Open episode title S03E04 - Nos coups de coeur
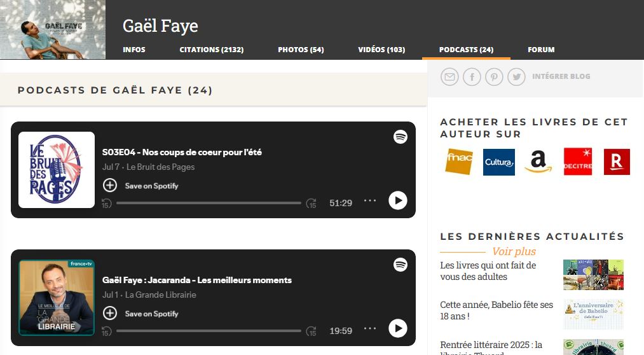Image resolution: width=644 pixels, height=355 pixels. (x=182, y=152)
